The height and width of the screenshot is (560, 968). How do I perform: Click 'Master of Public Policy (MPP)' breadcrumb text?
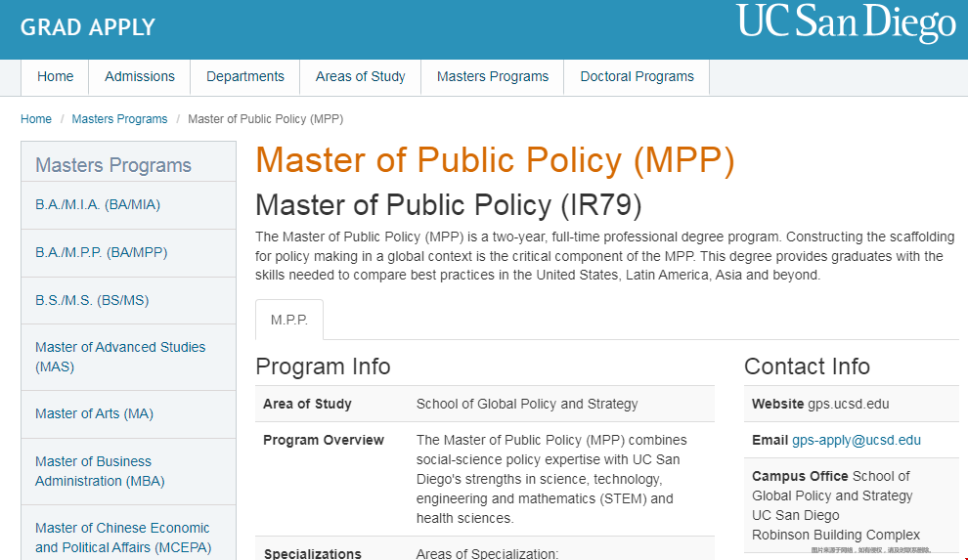265,119
